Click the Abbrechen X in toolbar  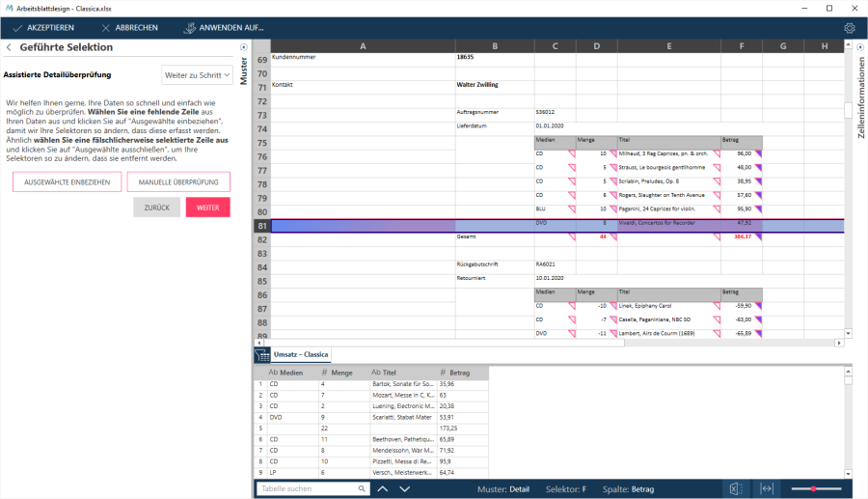(x=106, y=28)
